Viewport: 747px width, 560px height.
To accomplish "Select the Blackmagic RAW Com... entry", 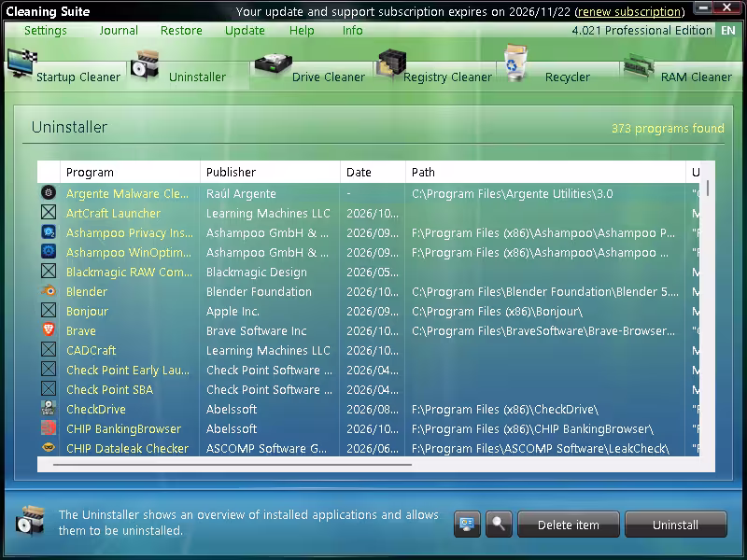I will pos(129,272).
